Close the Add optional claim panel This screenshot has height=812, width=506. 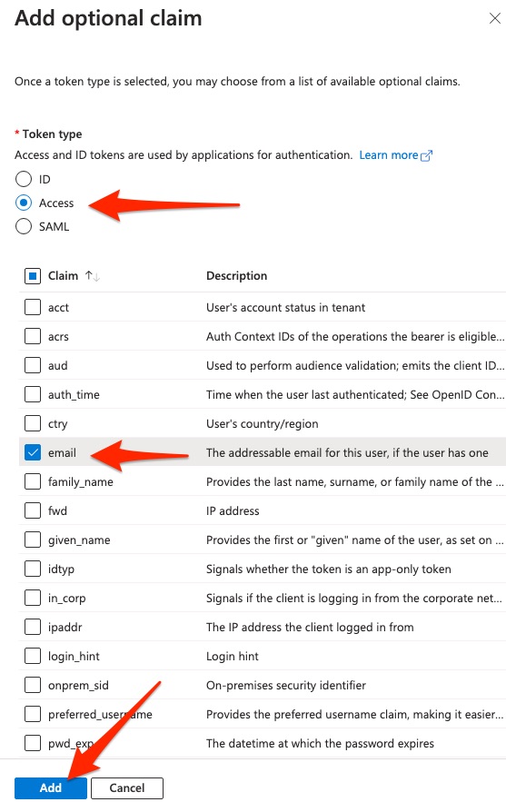pyautogui.click(x=494, y=19)
